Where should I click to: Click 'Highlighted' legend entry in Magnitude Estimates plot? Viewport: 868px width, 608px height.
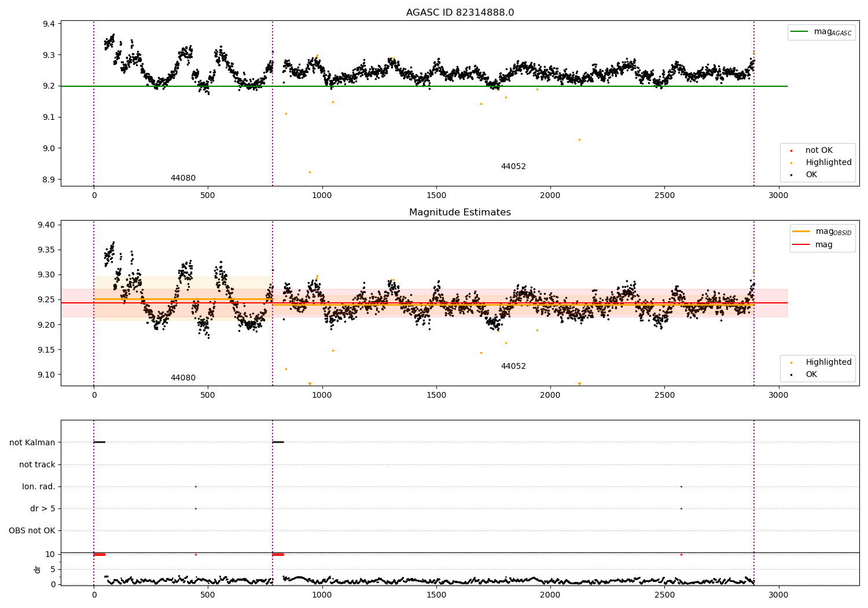click(820, 362)
